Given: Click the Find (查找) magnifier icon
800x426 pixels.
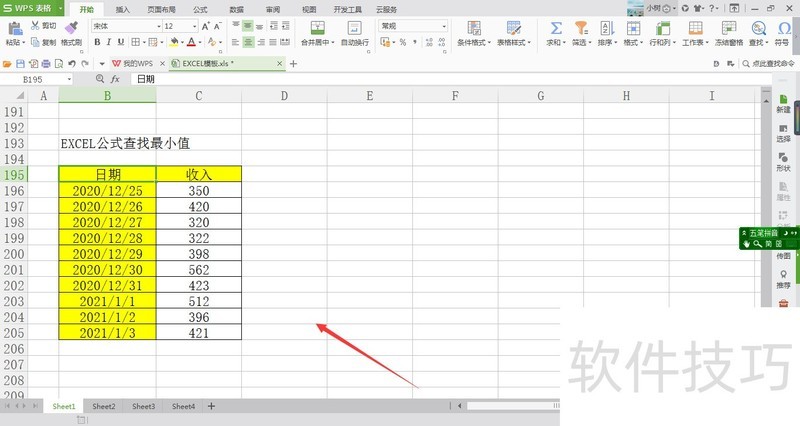Looking at the screenshot, I should [758, 28].
